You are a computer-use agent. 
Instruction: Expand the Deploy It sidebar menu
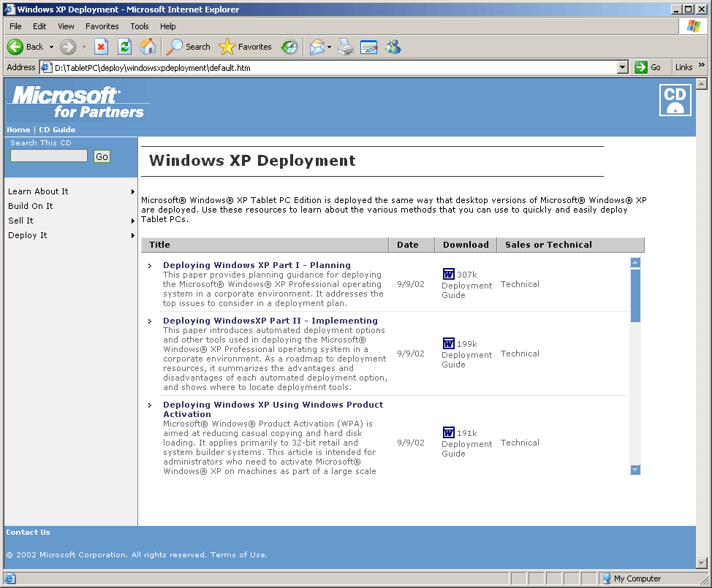[x=28, y=235]
